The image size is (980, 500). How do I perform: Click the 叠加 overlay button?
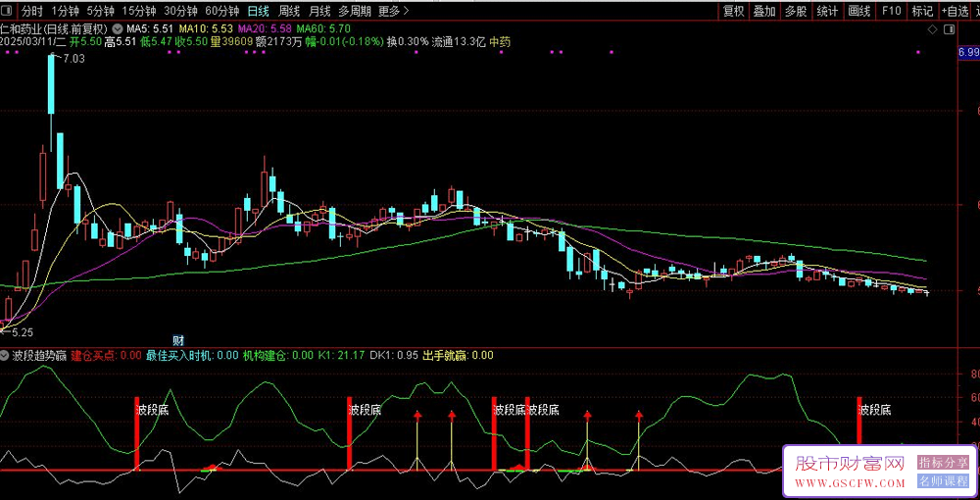pos(764,11)
